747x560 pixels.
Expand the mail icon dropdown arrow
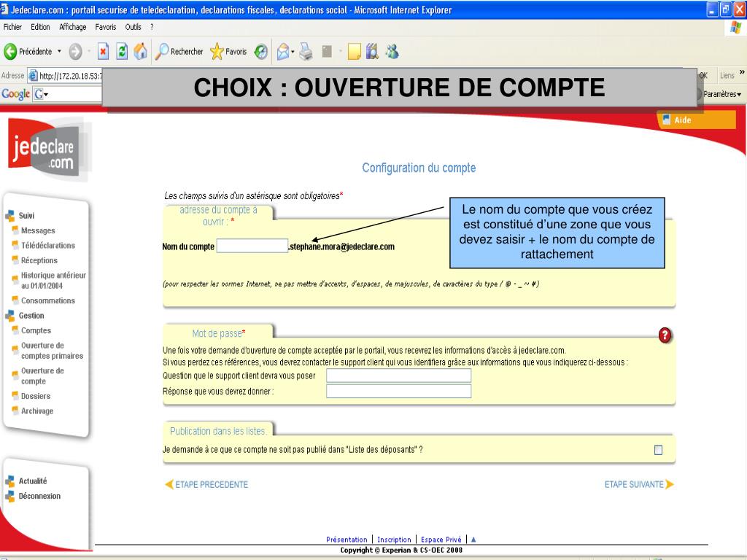click(293, 52)
